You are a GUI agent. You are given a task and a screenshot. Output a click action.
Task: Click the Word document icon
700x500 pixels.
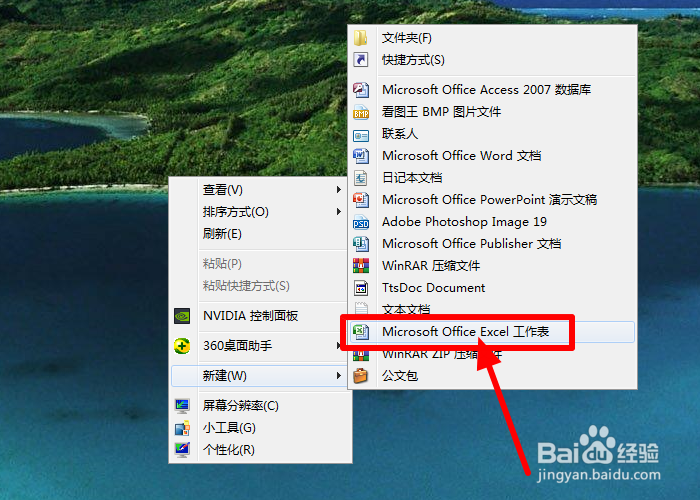tap(361, 156)
